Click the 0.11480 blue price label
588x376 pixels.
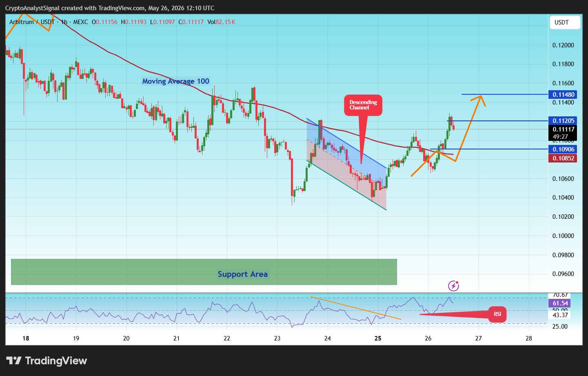(563, 95)
